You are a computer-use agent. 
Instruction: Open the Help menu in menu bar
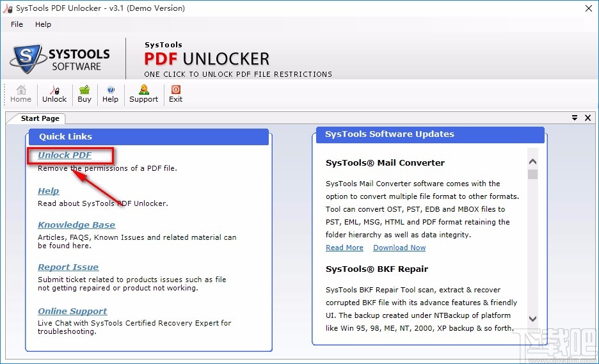pyautogui.click(x=43, y=24)
